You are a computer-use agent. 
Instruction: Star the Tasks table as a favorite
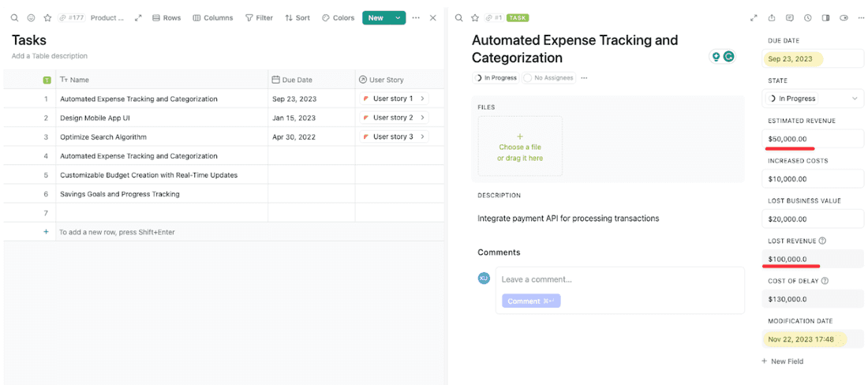point(47,17)
